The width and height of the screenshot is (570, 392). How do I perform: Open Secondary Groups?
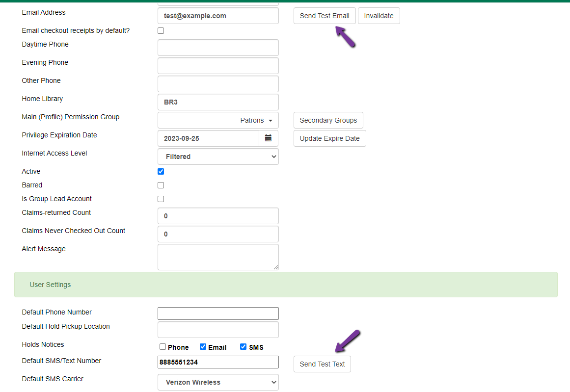328,120
